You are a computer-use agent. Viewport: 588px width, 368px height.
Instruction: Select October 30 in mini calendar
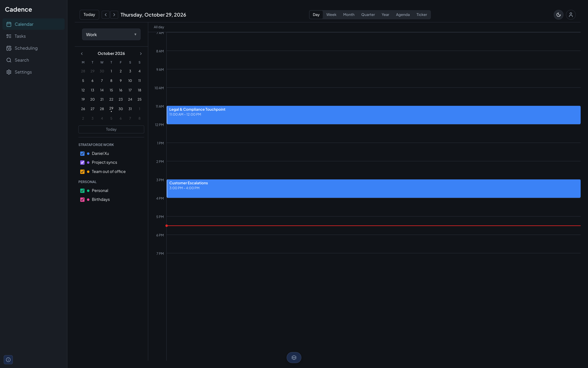point(120,109)
